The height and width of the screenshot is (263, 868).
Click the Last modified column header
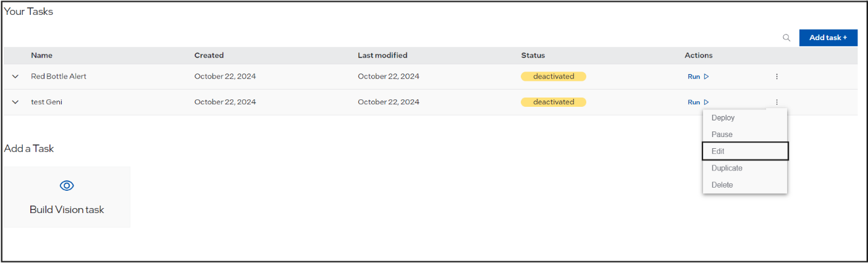point(382,56)
